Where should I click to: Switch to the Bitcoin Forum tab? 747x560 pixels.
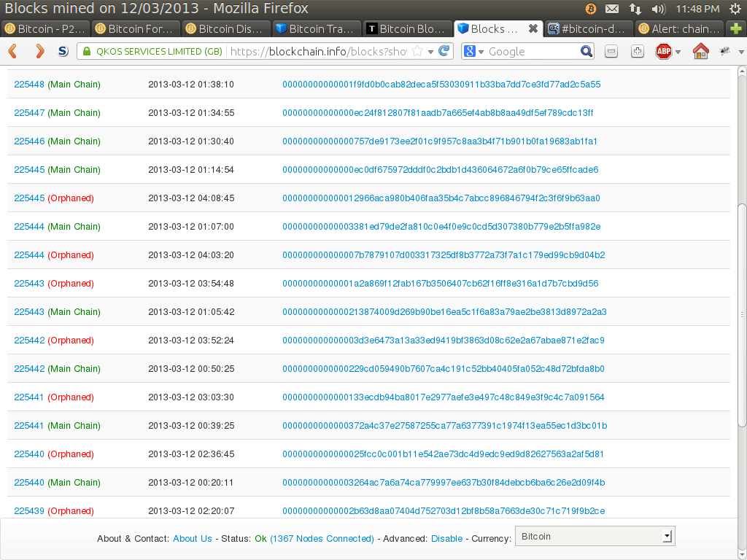(x=135, y=28)
